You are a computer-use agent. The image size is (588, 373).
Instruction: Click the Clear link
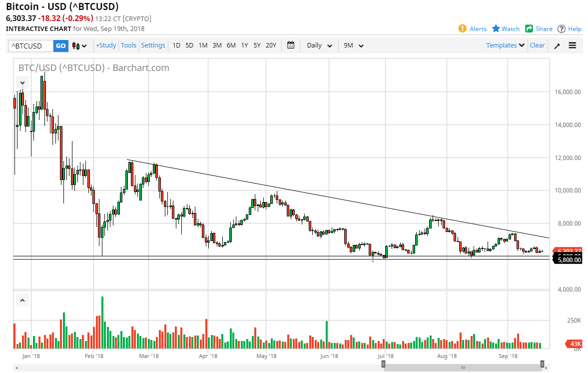(537, 45)
